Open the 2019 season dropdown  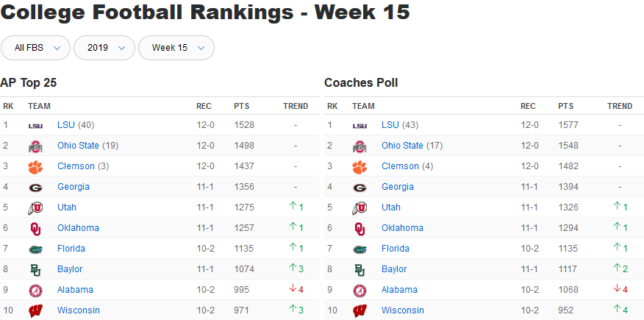point(104,48)
